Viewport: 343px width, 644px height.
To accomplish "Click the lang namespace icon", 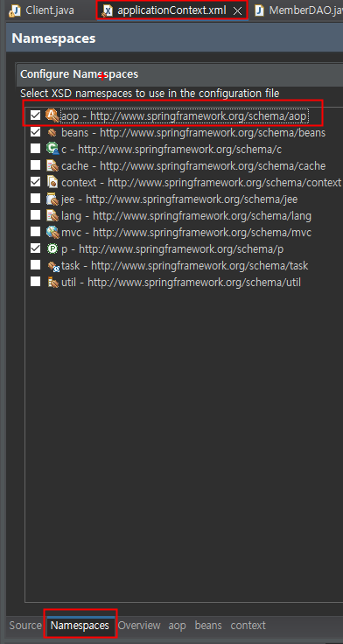I will pyautogui.click(x=52, y=215).
